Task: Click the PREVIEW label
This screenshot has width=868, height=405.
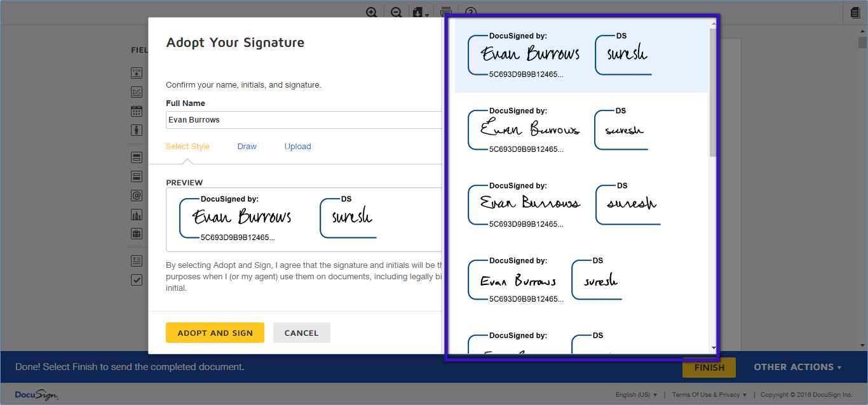Action: (x=184, y=183)
